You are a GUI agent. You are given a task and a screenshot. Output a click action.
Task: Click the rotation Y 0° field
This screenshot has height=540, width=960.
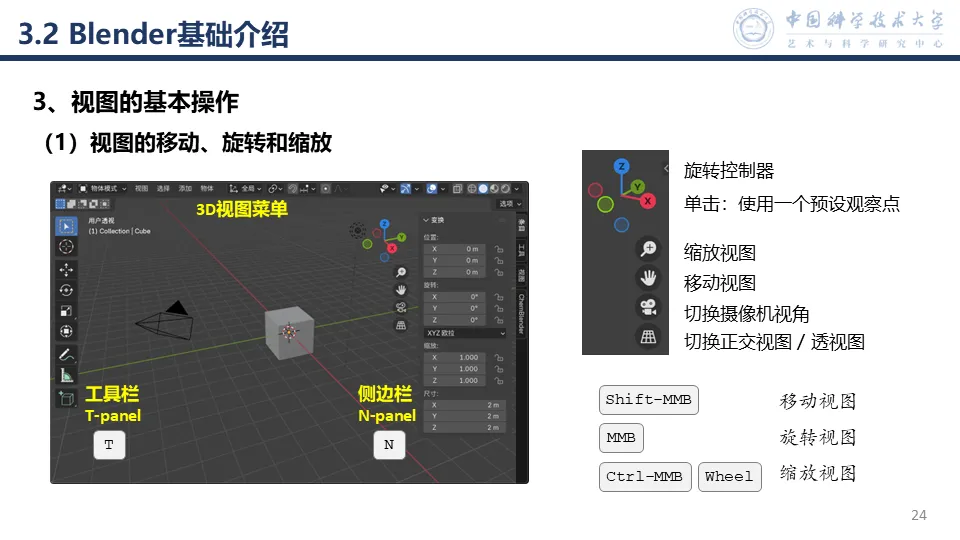454,309
